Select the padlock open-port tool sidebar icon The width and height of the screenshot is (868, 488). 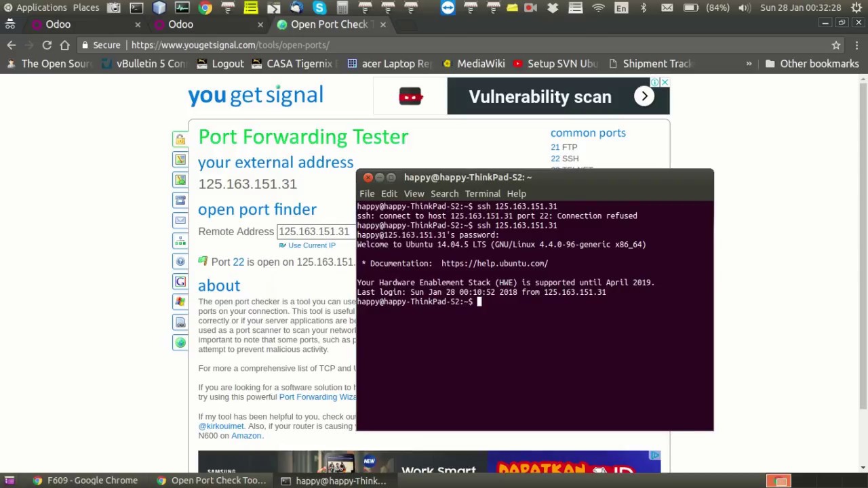click(180, 139)
